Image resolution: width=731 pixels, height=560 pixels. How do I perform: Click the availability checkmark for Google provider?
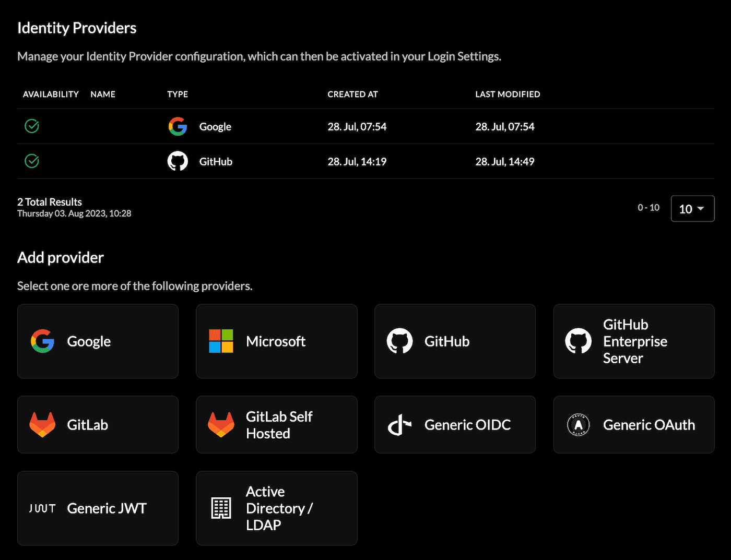(x=32, y=126)
